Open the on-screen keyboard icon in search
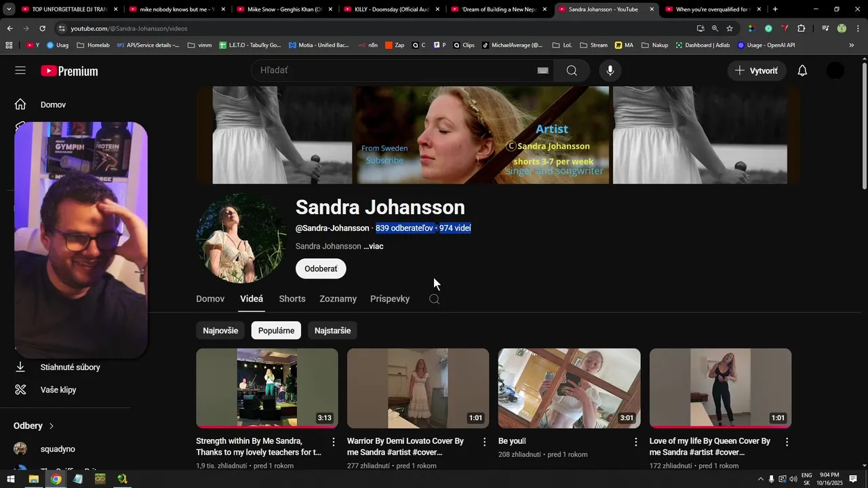 point(542,70)
